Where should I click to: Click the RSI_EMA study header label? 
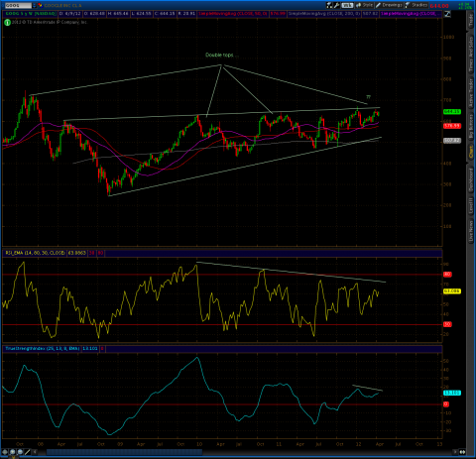click(35, 253)
